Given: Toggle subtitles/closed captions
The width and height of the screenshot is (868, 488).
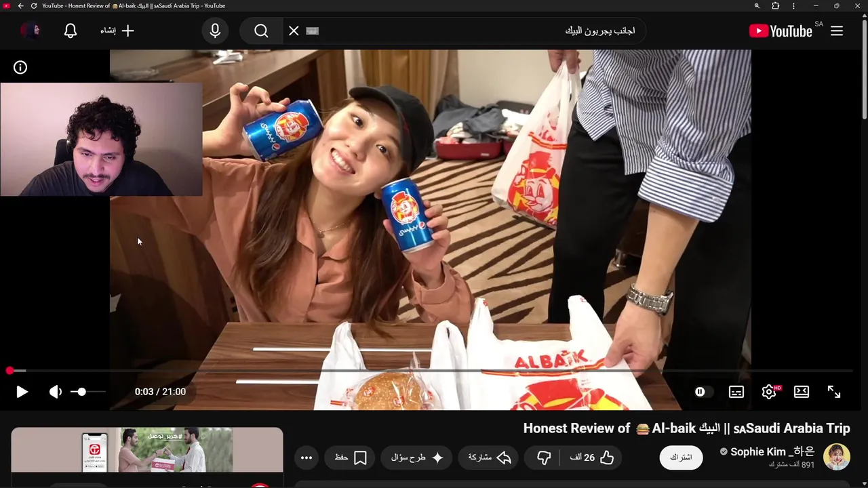Looking at the screenshot, I should click(x=736, y=392).
